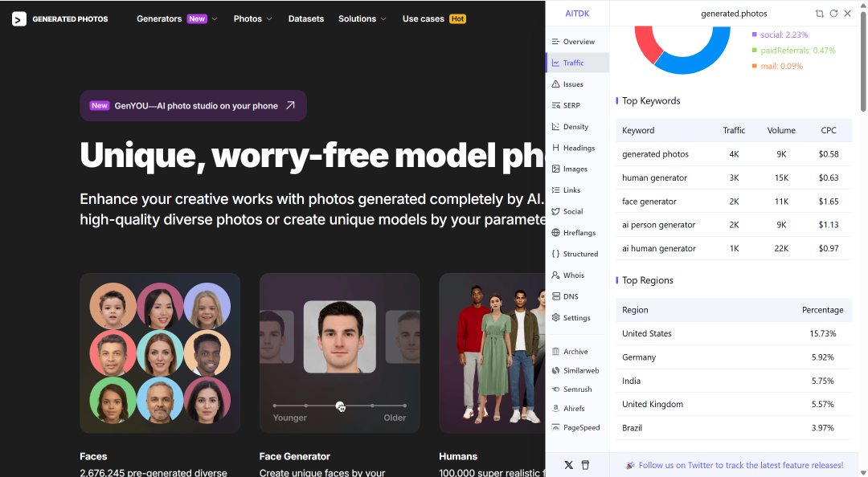Viewport: 868px width, 477px height.
Task: Click the Humans heading link
Action: click(x=458, y=457)
